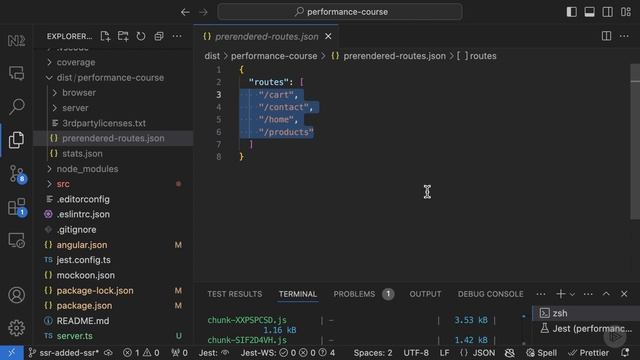640x360 pixels.
Task: Toggle Jest watch eye in status bar
Action: 214,353
